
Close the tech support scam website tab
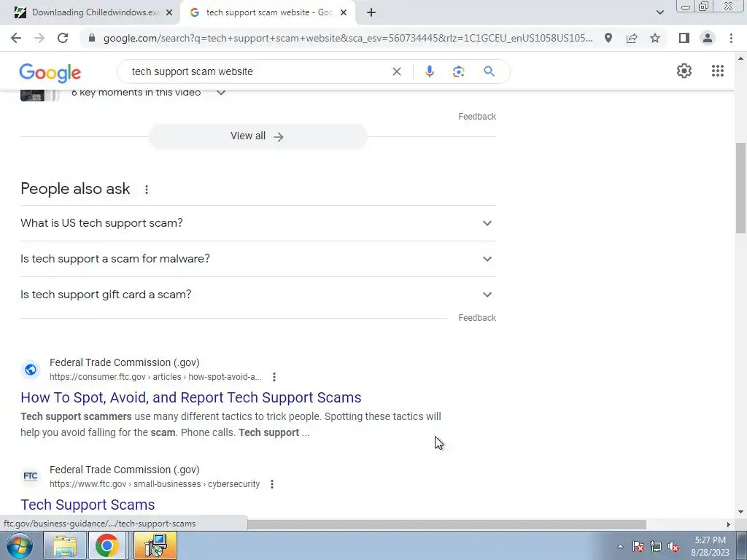coord(344,13)
